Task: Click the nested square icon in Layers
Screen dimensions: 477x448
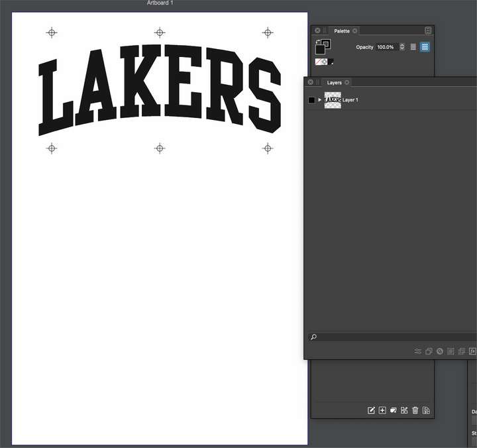Action: [x=450, y=351]
